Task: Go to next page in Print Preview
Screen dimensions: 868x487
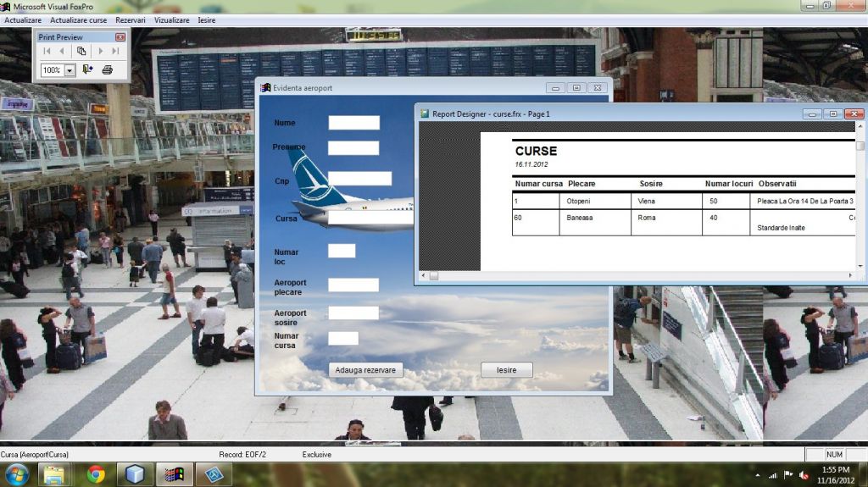Action: click(100, 51)
